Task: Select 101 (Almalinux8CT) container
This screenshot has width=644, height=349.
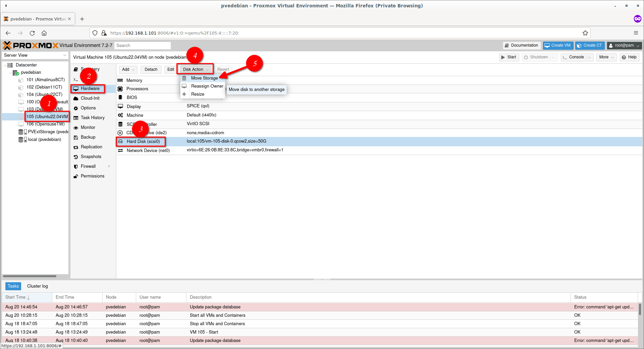Action: [x=45, y=80]
